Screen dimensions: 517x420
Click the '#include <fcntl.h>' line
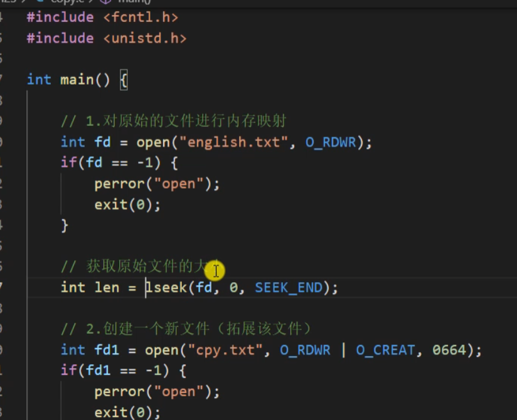coord(102,17)
